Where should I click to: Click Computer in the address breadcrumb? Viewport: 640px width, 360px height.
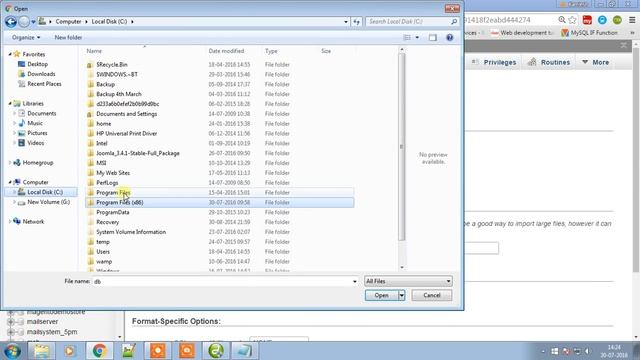point(69,22)
